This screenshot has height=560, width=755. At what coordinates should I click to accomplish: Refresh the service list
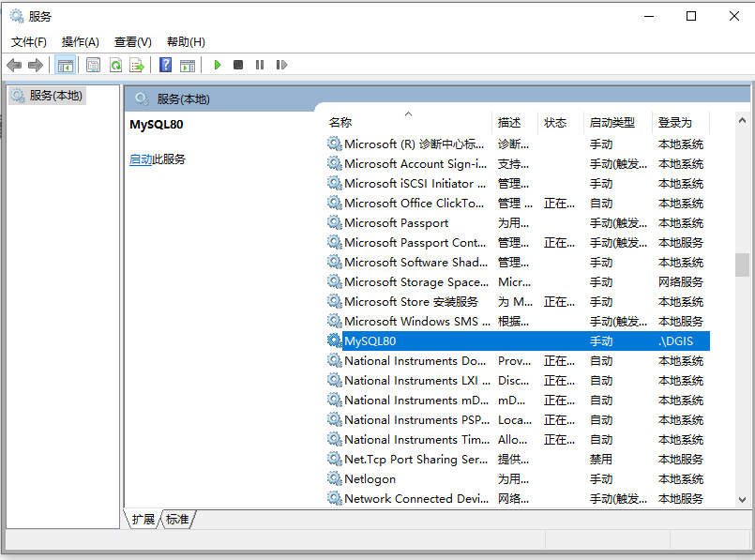[x=114, y=64]
